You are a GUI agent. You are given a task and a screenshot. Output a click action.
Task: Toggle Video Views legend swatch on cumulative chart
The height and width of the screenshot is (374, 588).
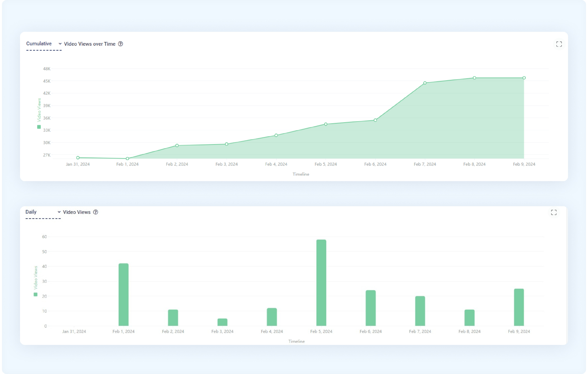pyautogui.click(x=39, y=127)
